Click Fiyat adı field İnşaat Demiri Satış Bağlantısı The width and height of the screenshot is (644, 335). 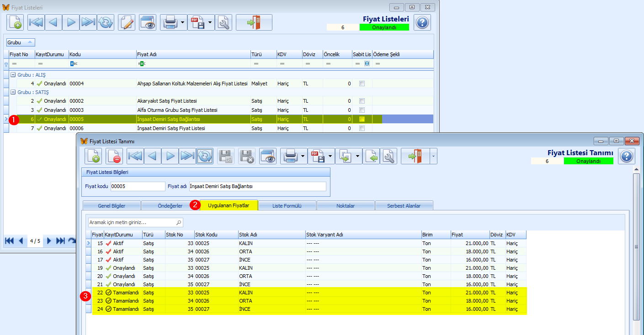tap(257, 186)
